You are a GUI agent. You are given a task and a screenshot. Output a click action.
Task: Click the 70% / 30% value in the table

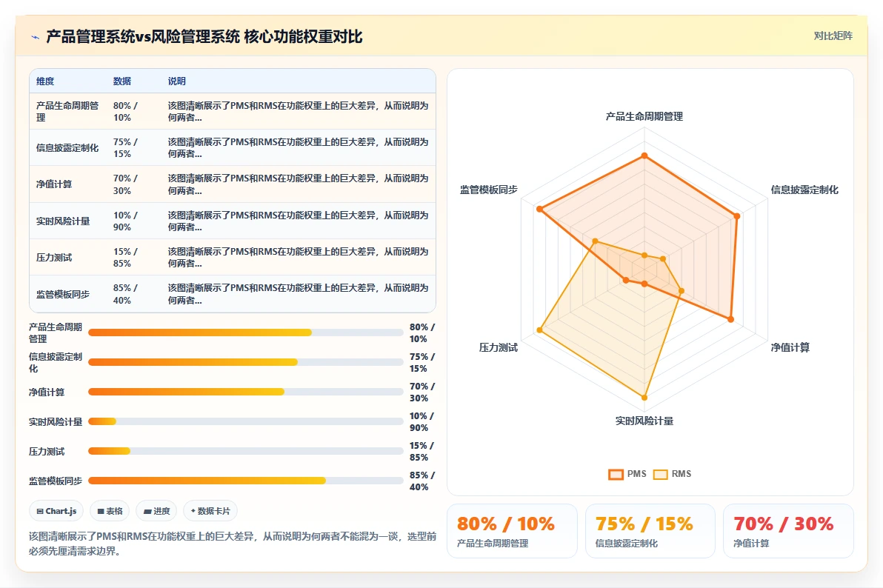click(125, 184)
